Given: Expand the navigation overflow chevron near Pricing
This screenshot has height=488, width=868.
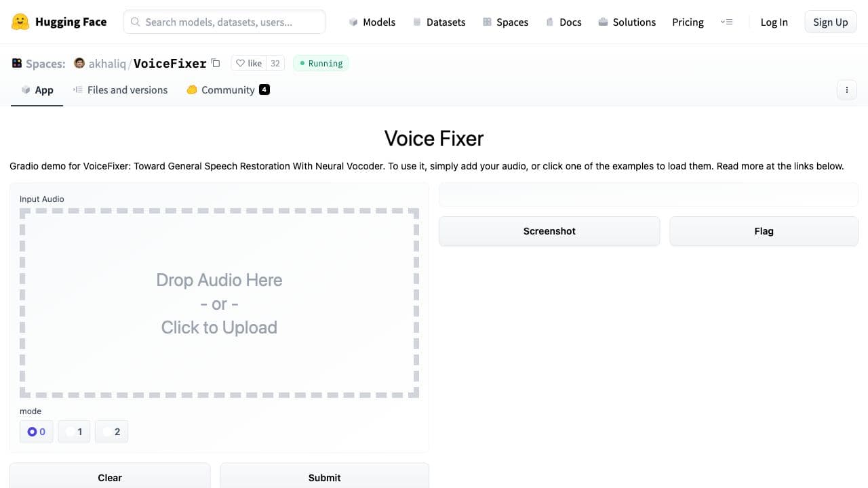Looking at the screenshot, I should pos(727,22).
